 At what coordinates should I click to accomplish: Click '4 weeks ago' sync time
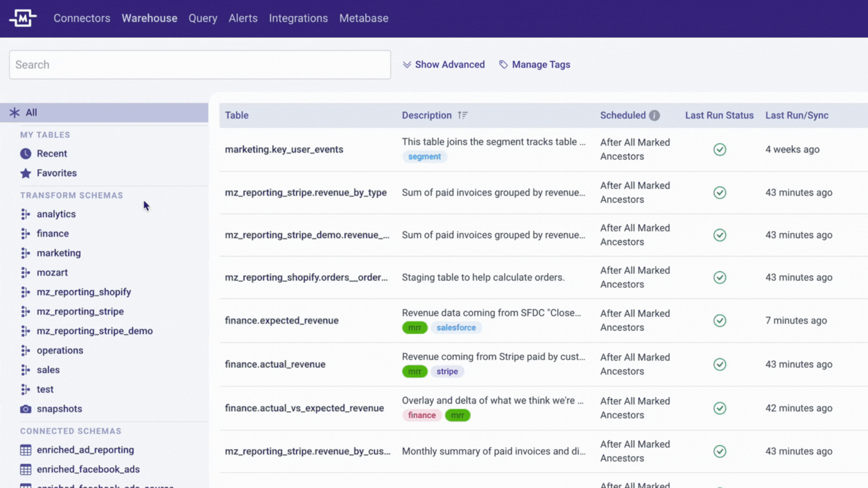792,150
